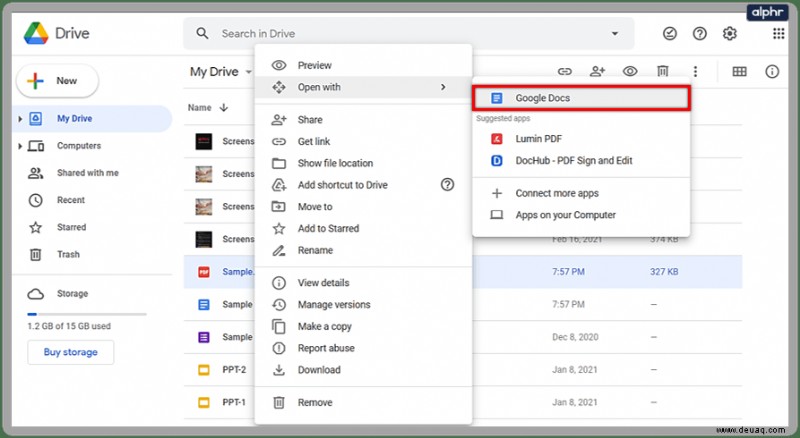Open the My Drive breadcrumb dropdown

[x=221, y=72]
